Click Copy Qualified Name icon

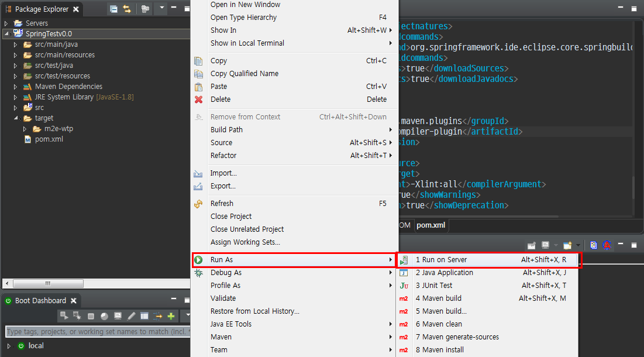[x=198, y=74]
